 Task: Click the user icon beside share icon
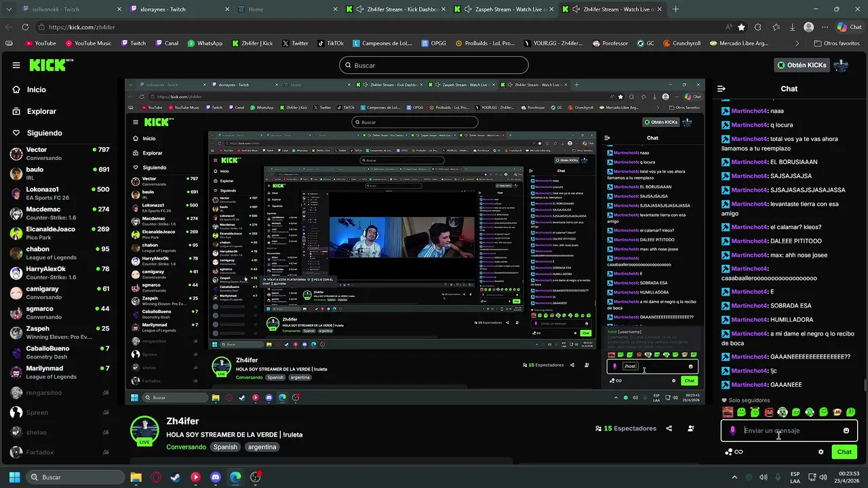[x=691, y=428]
